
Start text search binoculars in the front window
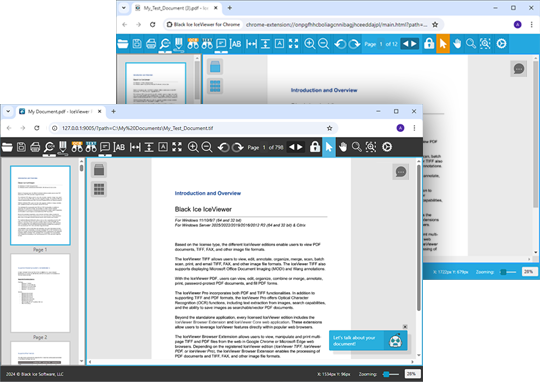pos(91,147)
